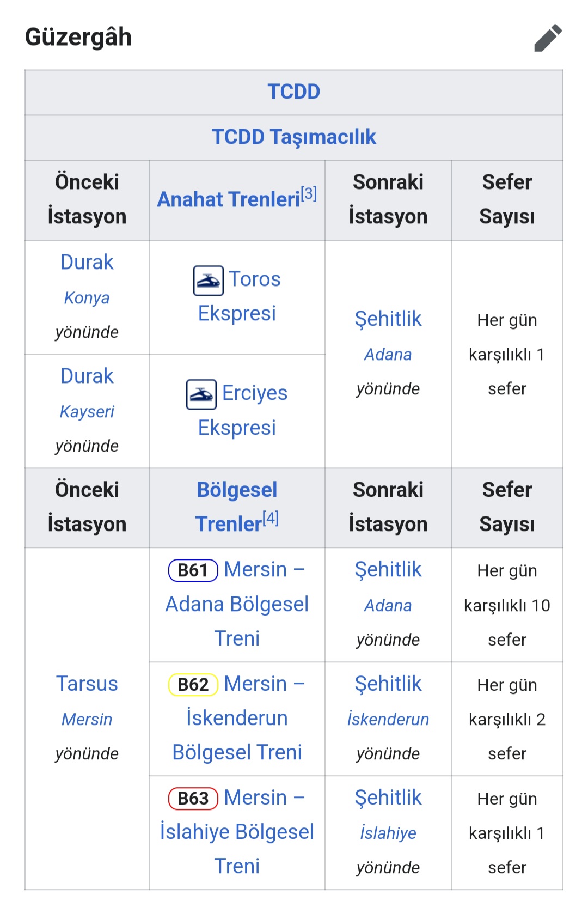Image resolution: width=588 pixels, height=907 pixels.
Task: Open the İslahiye direction link
Action: point(388,833)
